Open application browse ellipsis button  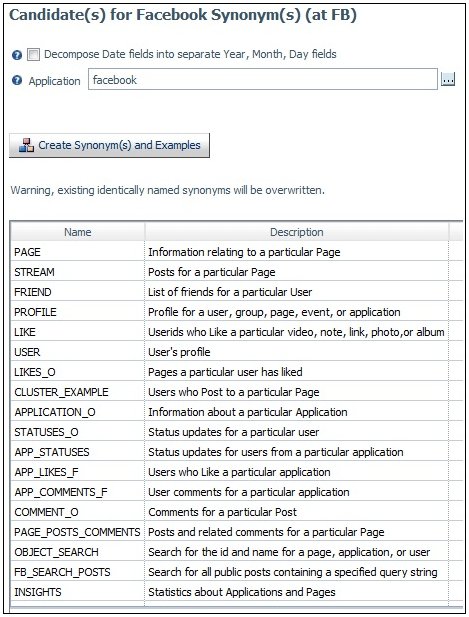448,79
